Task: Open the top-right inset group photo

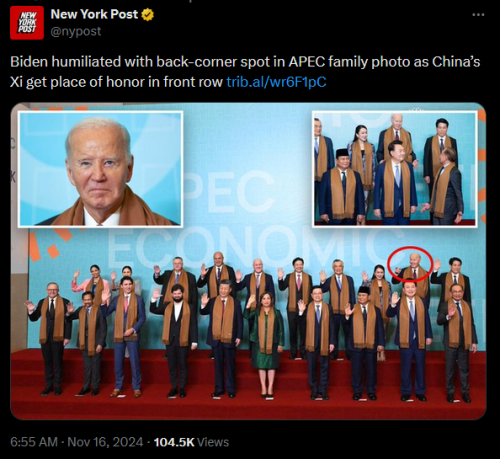Action: point(394,169)
